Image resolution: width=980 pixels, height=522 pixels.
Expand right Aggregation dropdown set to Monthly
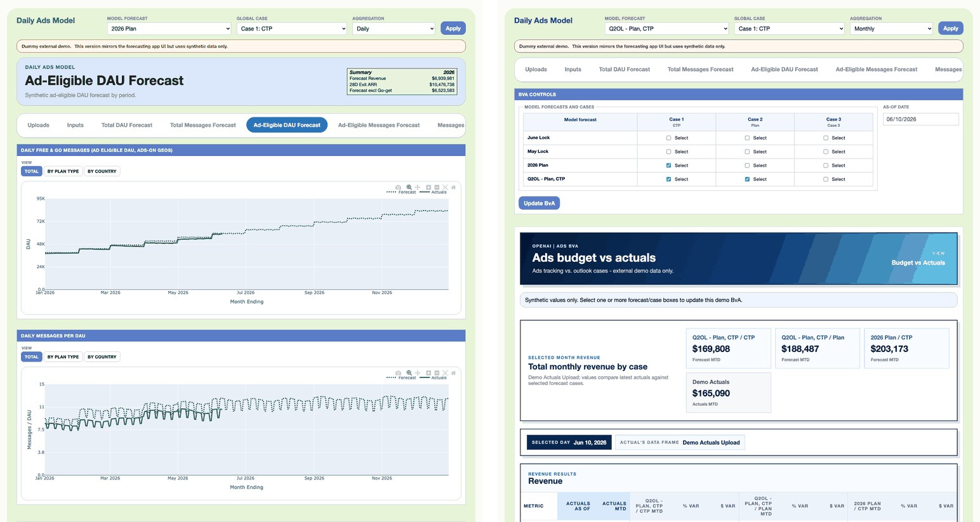click(x=891, y=29)
